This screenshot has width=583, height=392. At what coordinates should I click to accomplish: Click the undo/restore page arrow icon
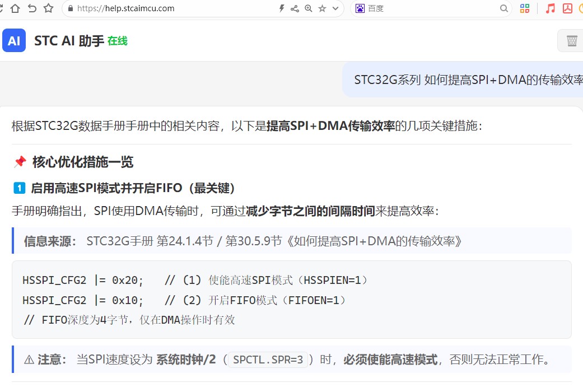pyautogui.click(x=32, y=8)
